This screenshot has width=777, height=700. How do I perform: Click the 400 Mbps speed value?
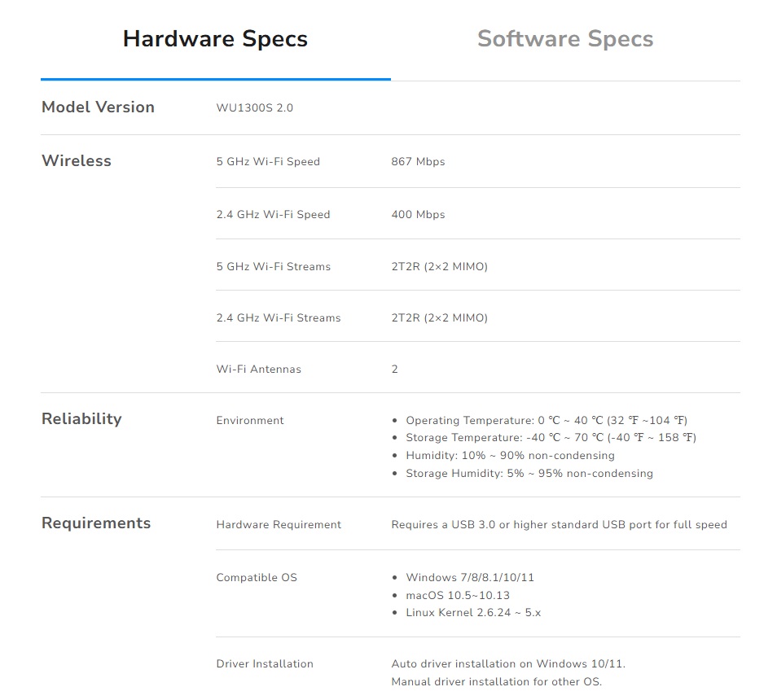[418, 215]
